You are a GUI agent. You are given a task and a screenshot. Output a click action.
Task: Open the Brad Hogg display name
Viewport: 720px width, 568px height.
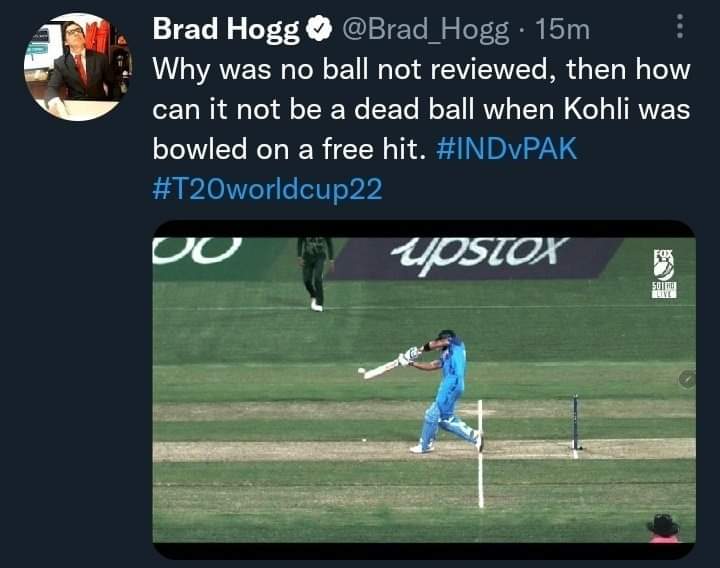click(x=226, y=31)
